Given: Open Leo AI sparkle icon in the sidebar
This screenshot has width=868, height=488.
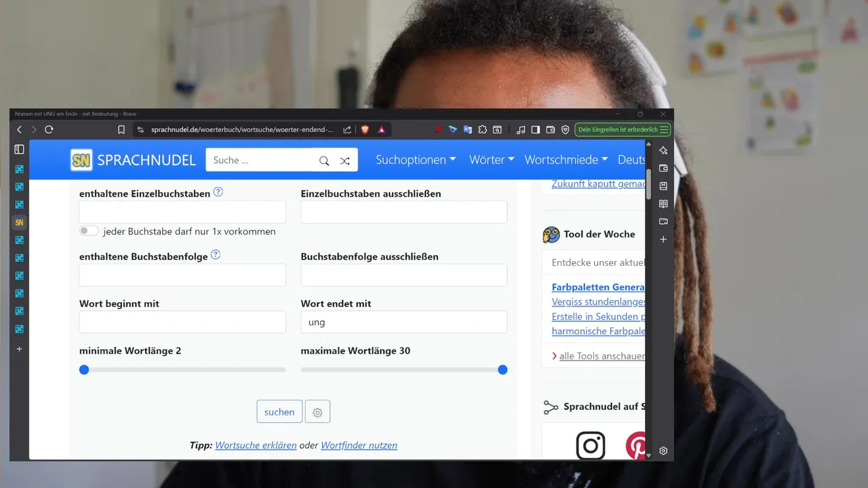Looking at the screenshot, I should (x=663, y=150).
